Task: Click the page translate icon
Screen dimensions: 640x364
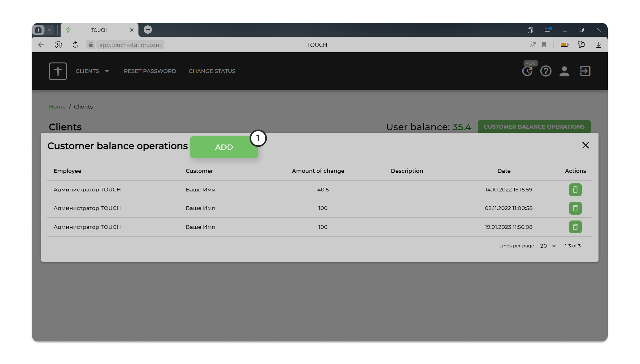Action: tap(533, 45)
